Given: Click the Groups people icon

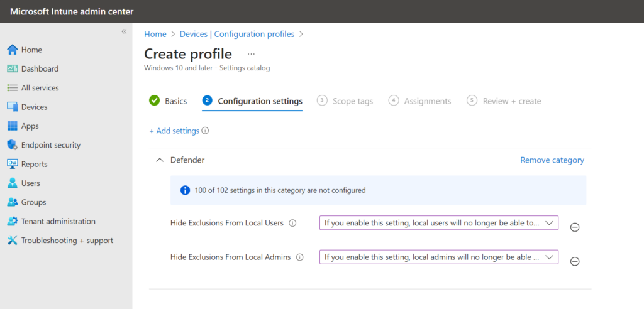Looking at the screenshot, I should pos(13,202).
